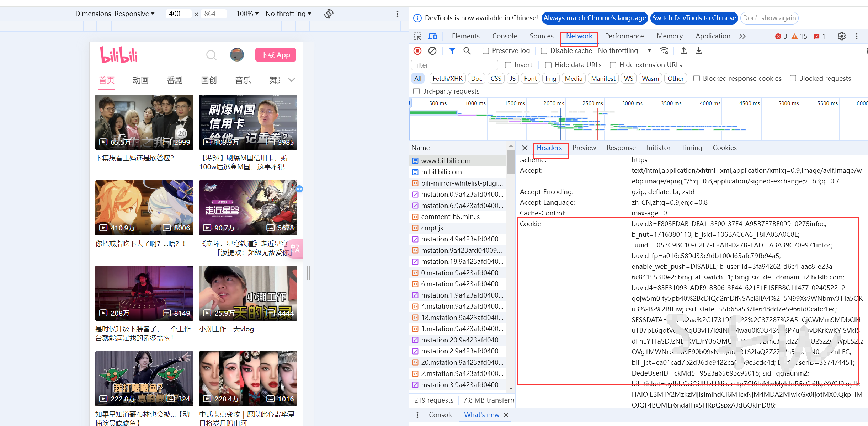Clear the network log
The width and height of the screenshot is (868, 426).
[x=432, y=51]
